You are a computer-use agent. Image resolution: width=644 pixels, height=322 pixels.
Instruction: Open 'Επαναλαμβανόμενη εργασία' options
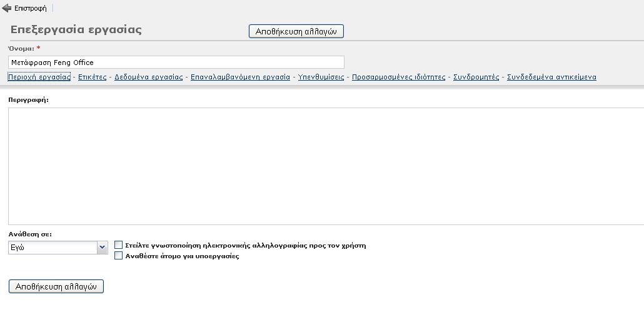[240, 77]
